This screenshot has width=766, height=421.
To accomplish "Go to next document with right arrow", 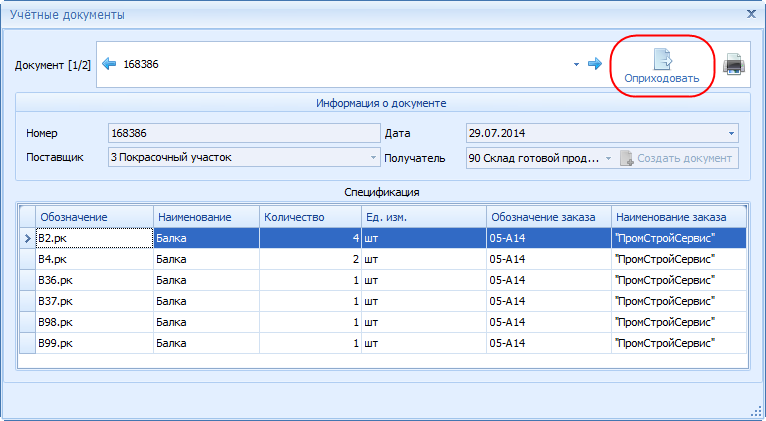I will click(594, 64).
